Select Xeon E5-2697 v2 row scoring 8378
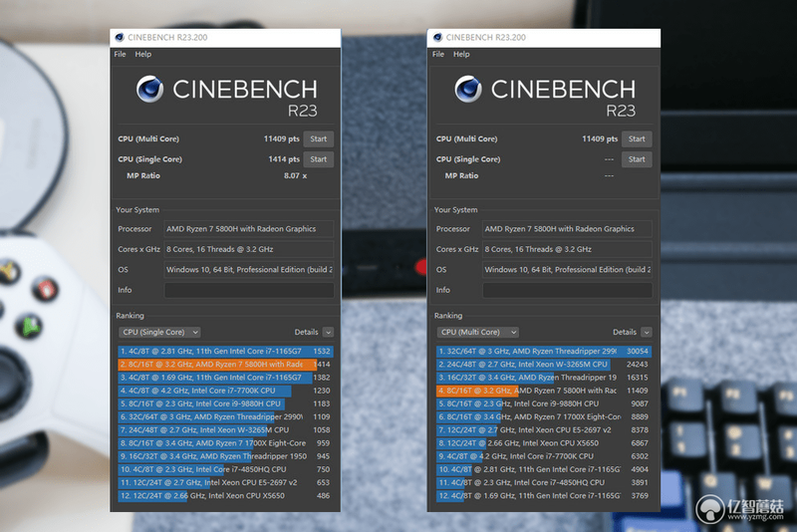This screenshot has height=532, width=797. click(543, 429)
